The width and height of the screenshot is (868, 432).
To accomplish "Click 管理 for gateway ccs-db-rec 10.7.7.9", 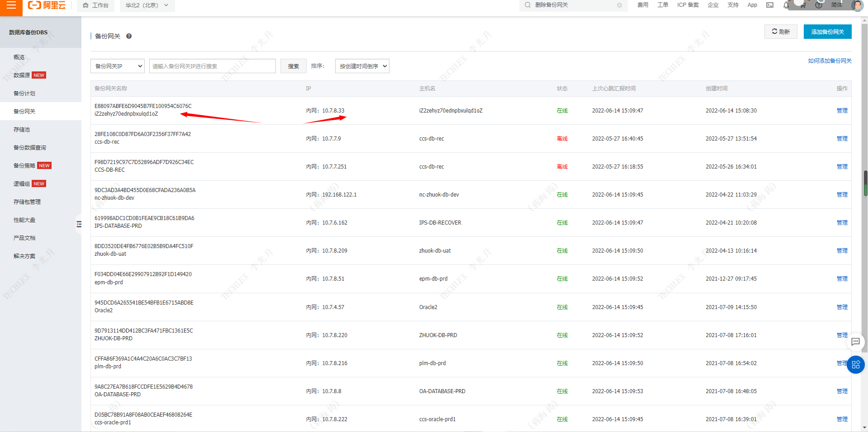I will 842,139.
